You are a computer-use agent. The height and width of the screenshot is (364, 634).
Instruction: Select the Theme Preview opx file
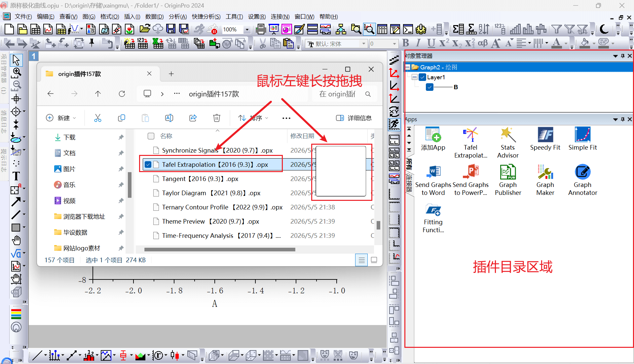pyautogui.click(x=210, y=221)
